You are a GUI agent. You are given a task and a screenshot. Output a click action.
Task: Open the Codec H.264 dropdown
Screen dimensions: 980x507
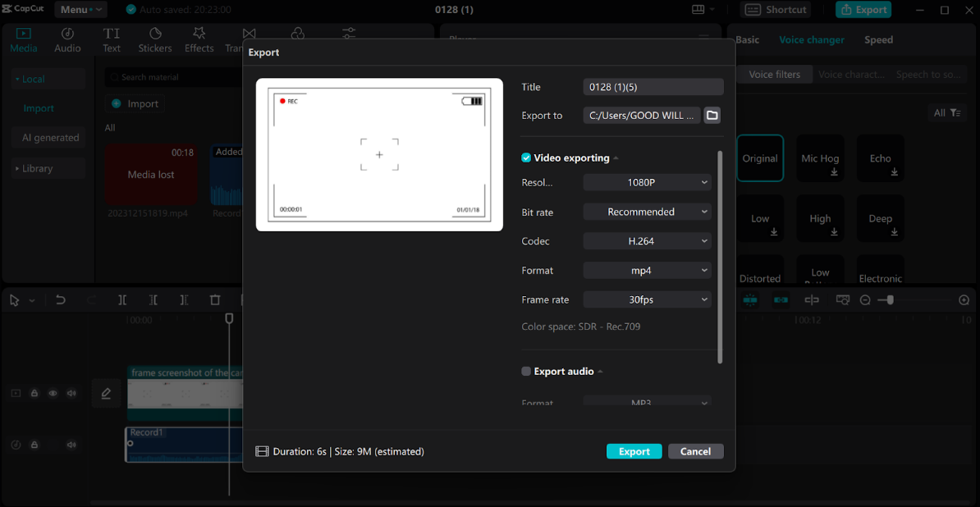click(x=647, y=241)
